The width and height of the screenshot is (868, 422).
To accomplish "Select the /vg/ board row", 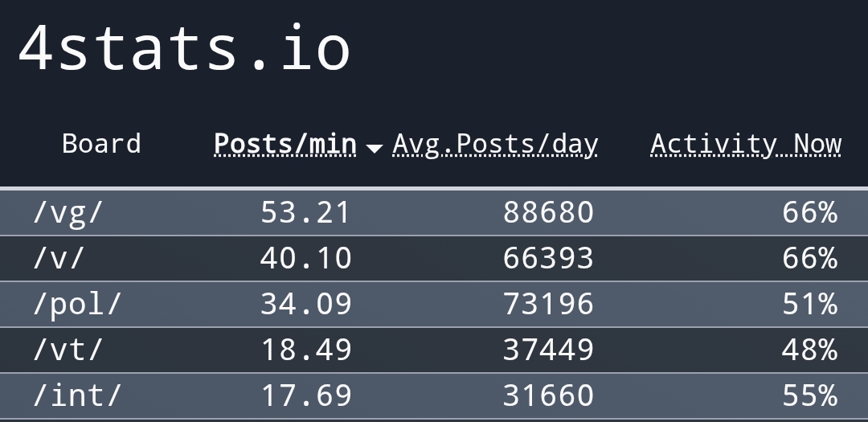I will 68,213.
